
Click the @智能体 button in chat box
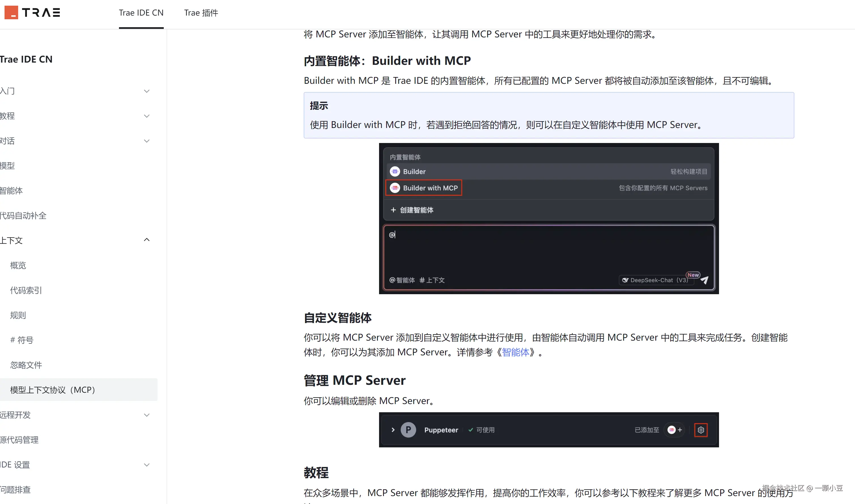(x=402, y=280)
